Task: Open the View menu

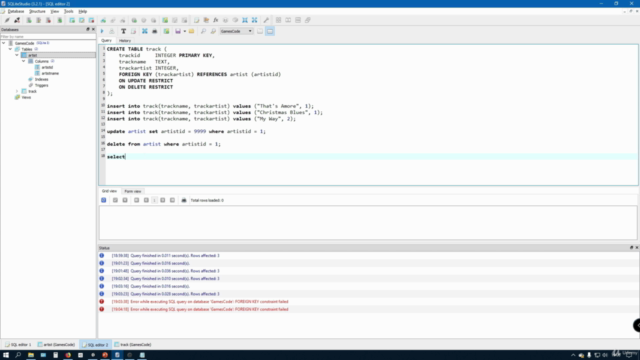Action: (55, 11)
